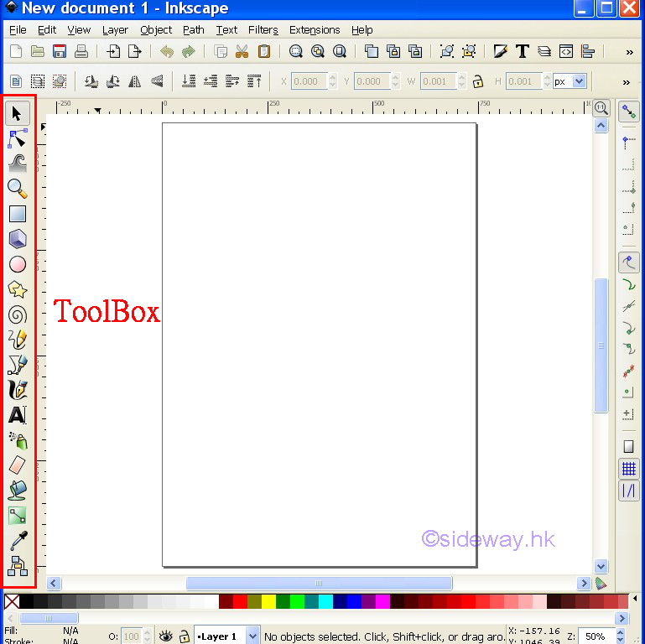Viewport: 645px width, 644px height.
Task: Pick the yellow color swatch
Action: (268, 601)
